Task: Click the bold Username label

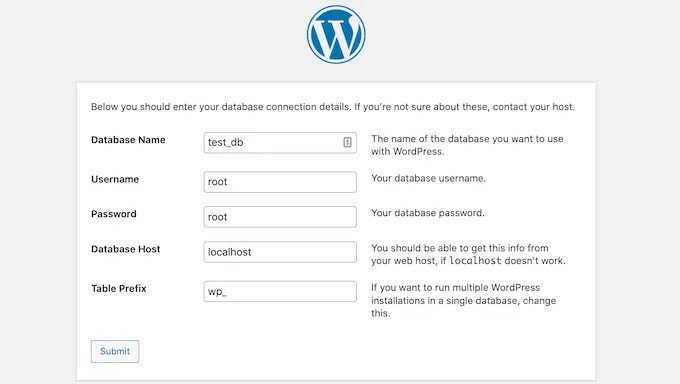Action: (115, 179)
